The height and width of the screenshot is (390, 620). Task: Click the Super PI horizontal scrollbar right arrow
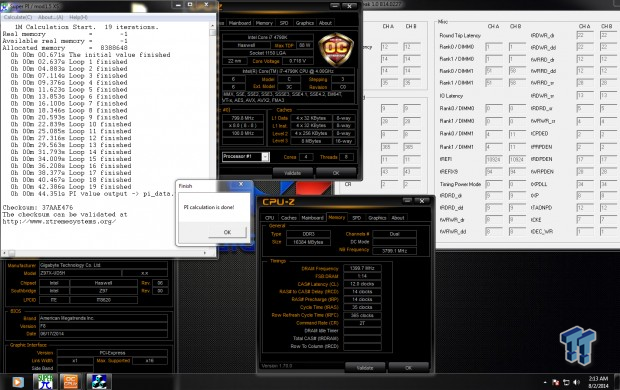point(205,253)
